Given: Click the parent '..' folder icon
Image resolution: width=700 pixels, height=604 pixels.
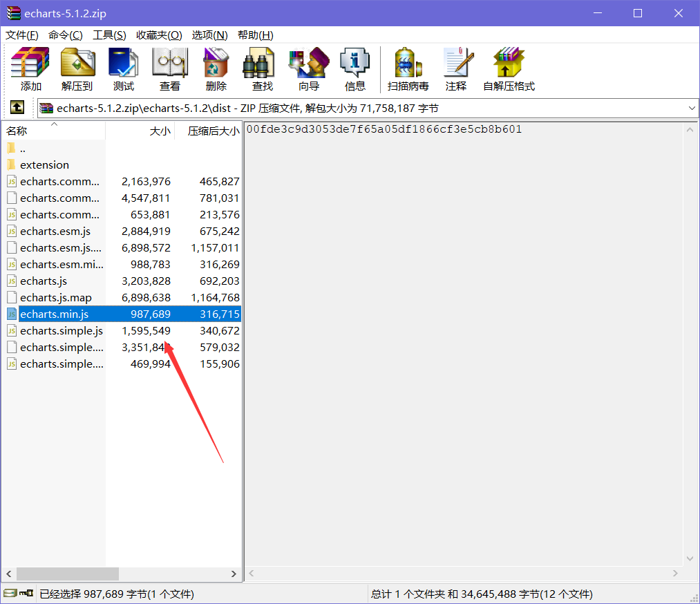Looking at the screenshot, I should 12,148.
